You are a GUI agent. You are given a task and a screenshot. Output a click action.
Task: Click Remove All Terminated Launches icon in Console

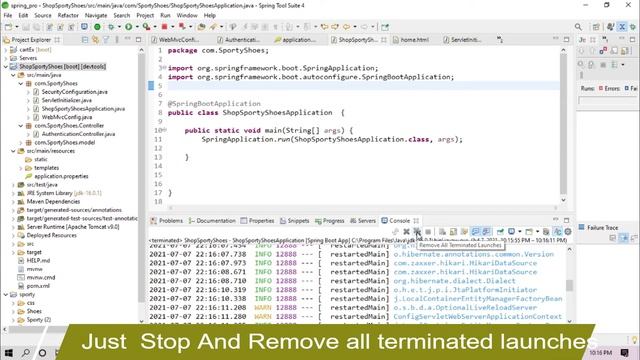pos(417,231)
